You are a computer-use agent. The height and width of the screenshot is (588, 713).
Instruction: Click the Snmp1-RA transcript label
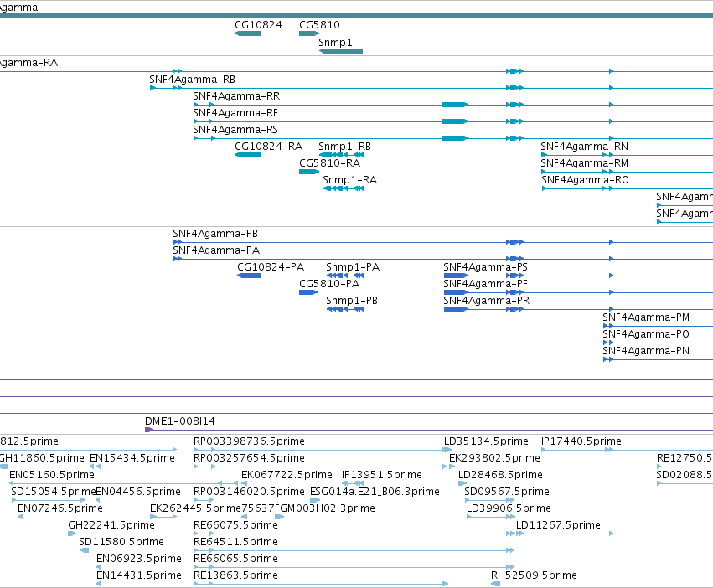349,180
